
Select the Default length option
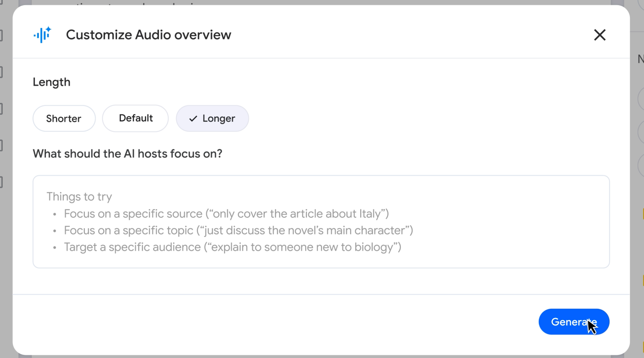pyautogui.click(x=135, y=118)
